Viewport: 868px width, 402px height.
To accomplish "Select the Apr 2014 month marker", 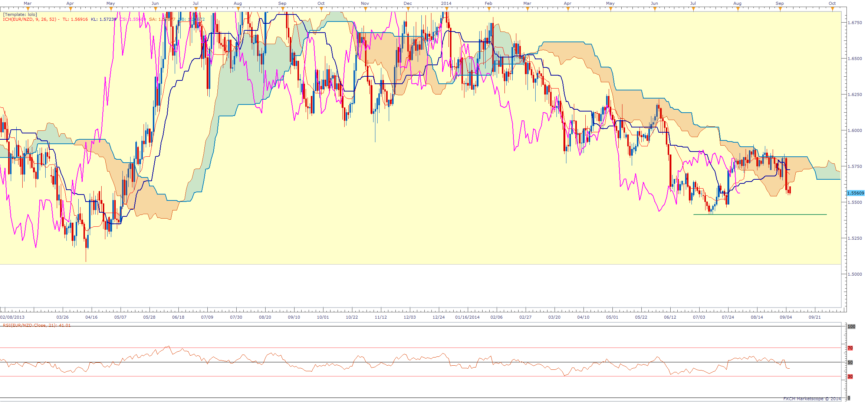I will [x=568, y=3].
